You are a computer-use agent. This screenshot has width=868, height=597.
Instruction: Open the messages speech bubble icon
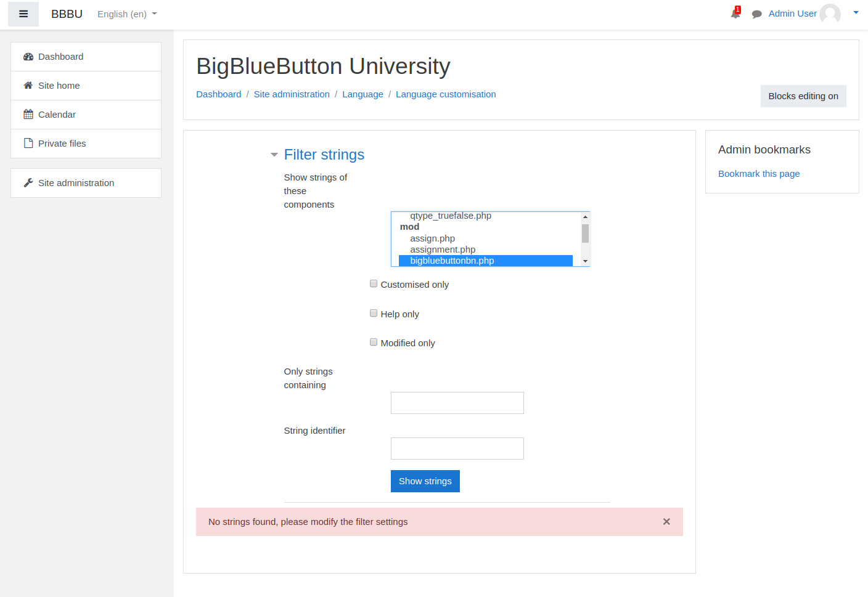click(x=756, y=14)
